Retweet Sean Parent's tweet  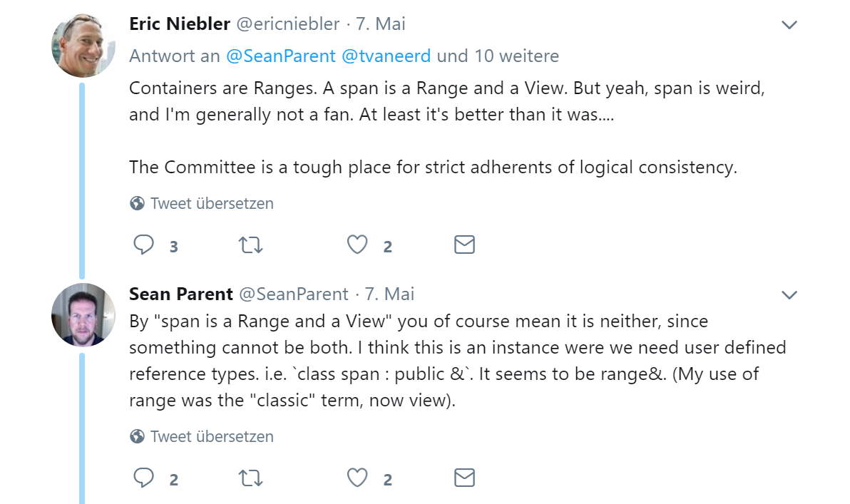(251, 478)
